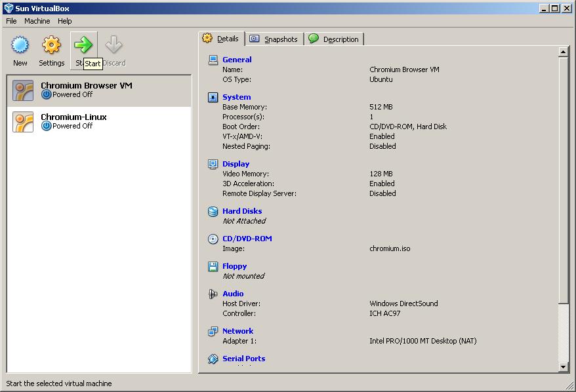Click the 'VT-x/AMD-V:' label

(x=243, y=136)
